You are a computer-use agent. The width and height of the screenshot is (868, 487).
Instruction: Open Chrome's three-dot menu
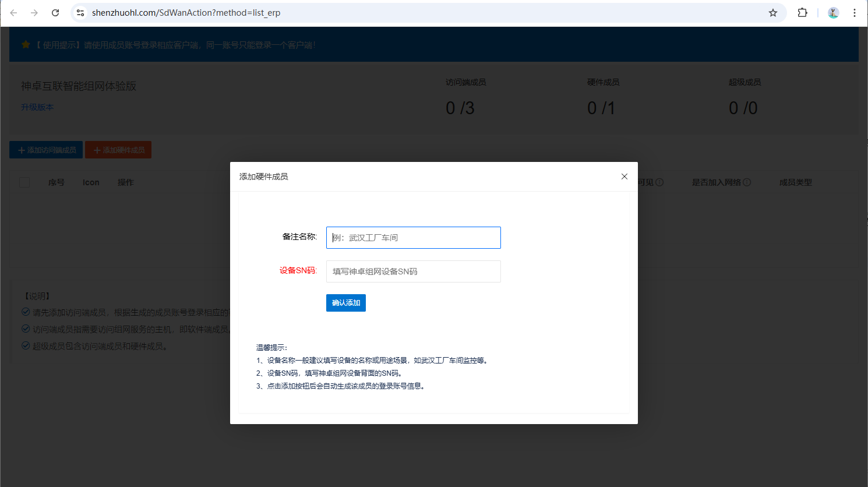[x=855, y=13]
